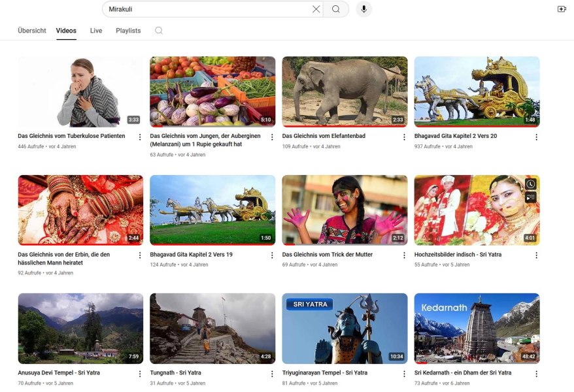Clear the Mirakuli search text

click(316, 9)
